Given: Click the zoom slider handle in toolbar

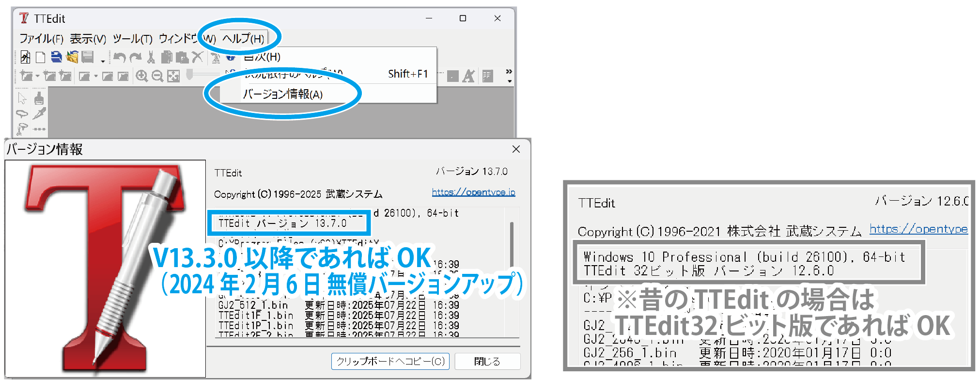Looking at the screenshot, I should pos(189,74).
